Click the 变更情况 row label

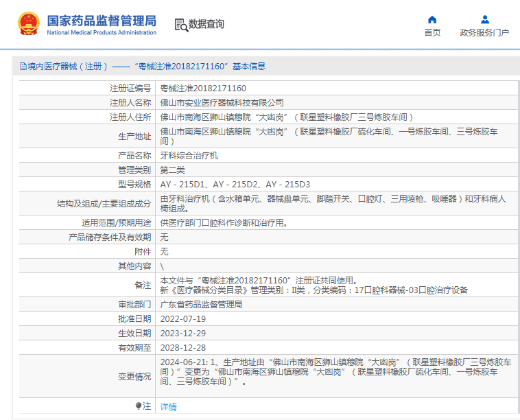tap(134, 377)
